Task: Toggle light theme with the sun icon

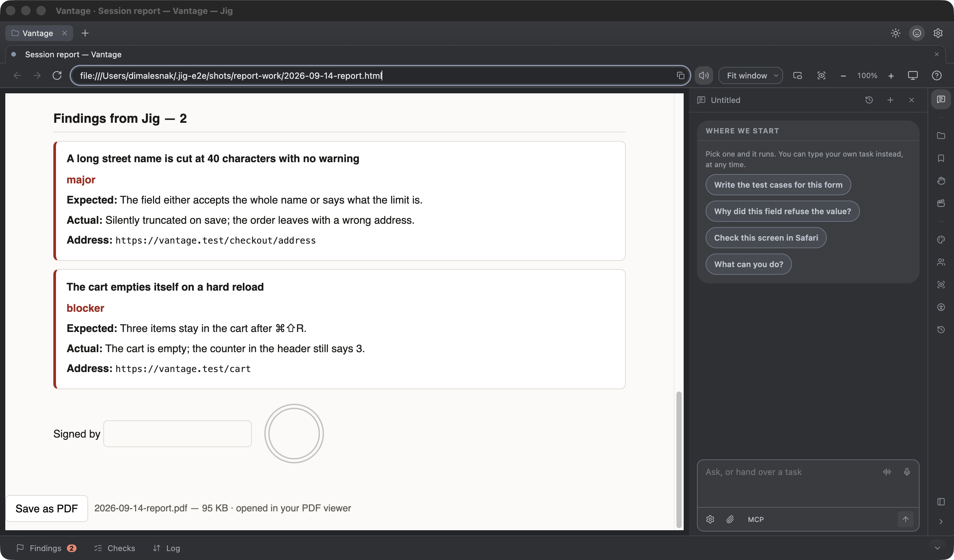Action: [895, 33]
